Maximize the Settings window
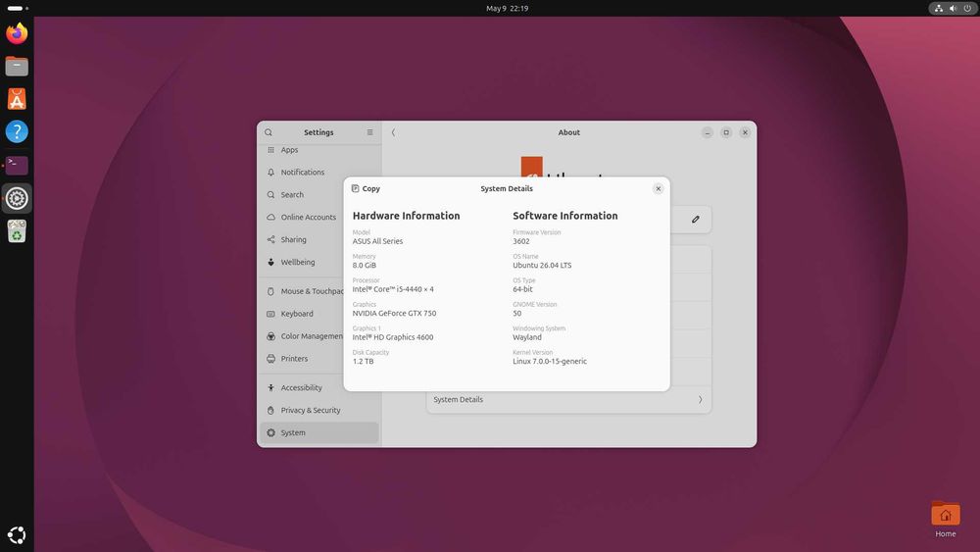This screenshot has height=552, width=980. (x=725, y=132)
